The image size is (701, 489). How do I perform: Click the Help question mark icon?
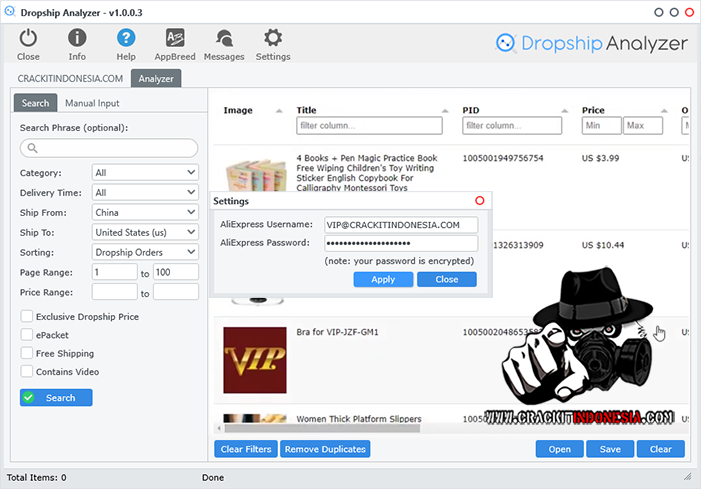pos(126,39)
